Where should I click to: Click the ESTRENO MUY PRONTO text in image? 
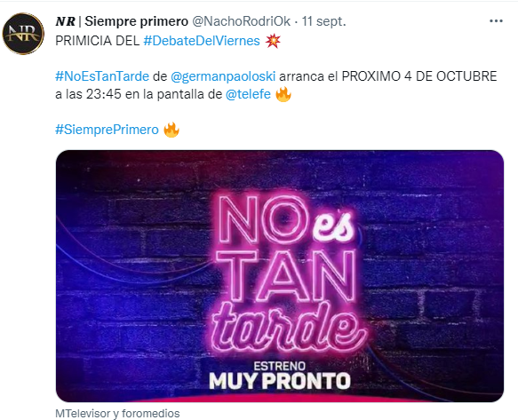pyautogui.click(x=280, y=376)
